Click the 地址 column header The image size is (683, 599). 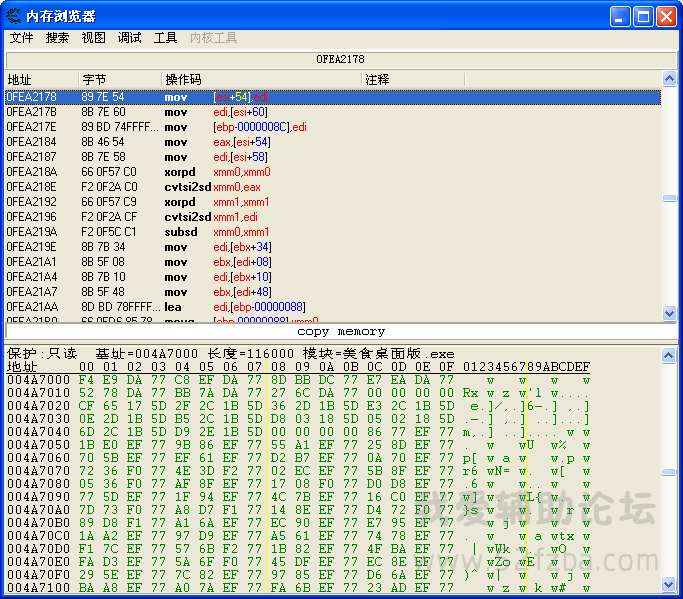coord(42,80)
